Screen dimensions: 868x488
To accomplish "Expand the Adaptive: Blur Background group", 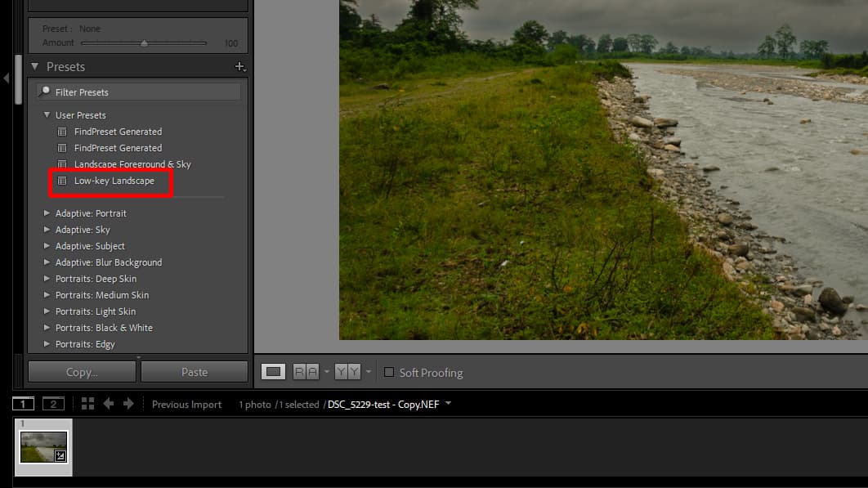I will 47,262.
